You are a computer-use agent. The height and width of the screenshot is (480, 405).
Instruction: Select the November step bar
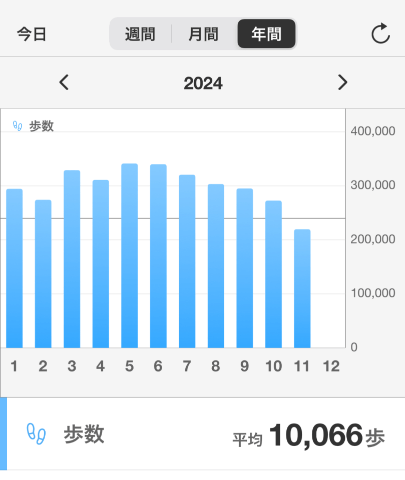click(302, 289)
